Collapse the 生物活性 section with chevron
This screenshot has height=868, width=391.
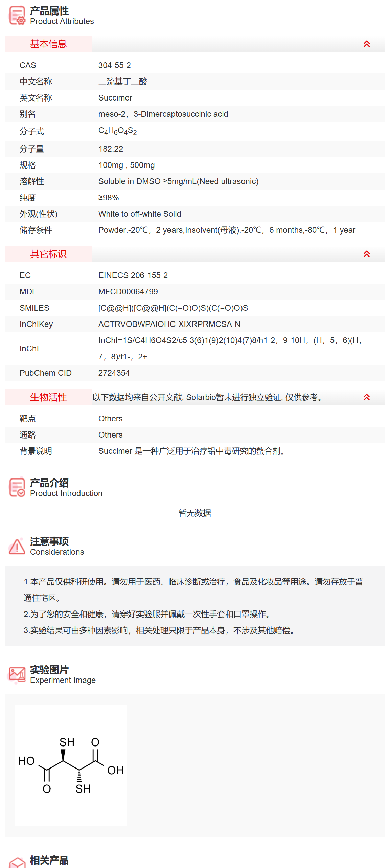click(367, 397)
